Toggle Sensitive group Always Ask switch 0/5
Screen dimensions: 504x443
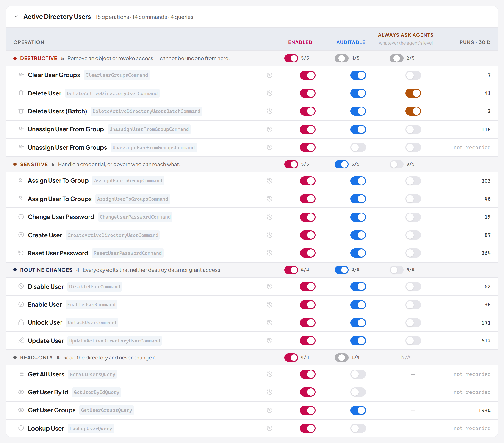click(396, 164)
